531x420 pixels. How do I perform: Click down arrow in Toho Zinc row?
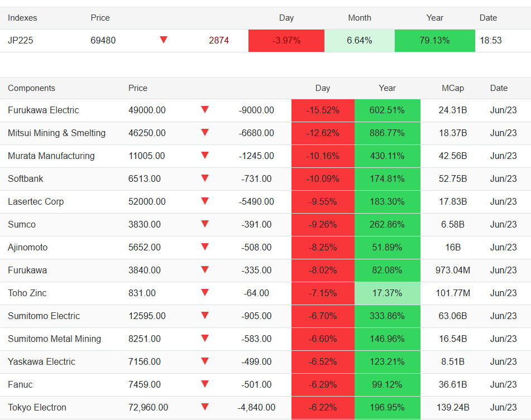[x=204, y=292]
